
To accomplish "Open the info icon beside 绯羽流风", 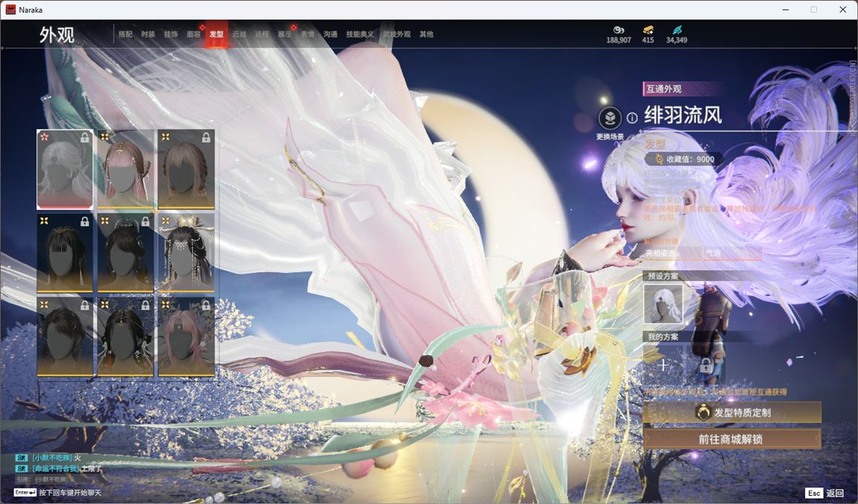I will 632,118.
